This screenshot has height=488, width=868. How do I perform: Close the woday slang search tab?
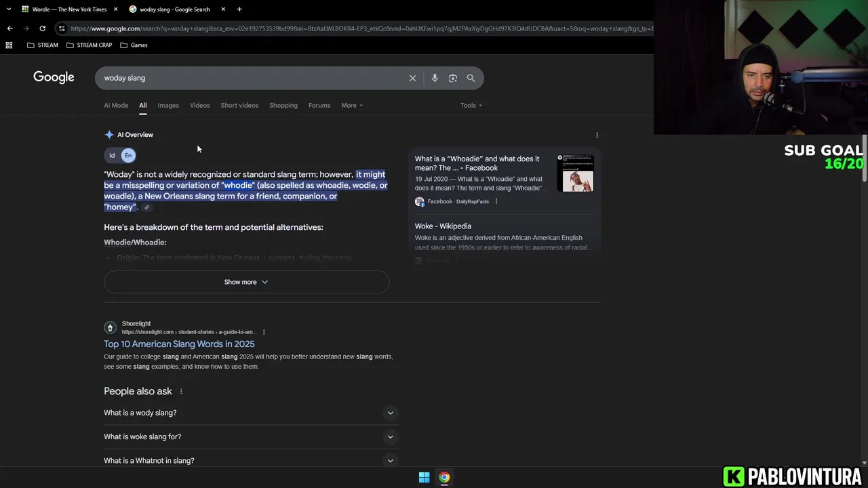click(x=224, y=9)
